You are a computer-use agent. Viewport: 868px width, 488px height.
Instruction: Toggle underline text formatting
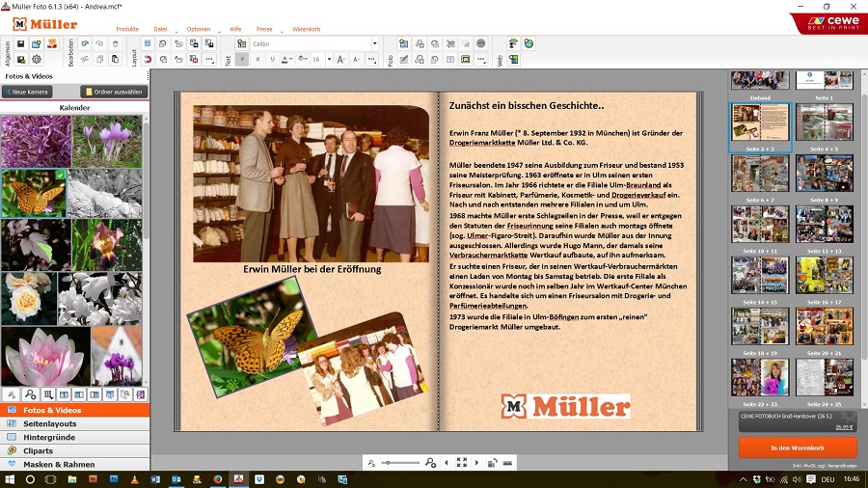pyautogui.click(x=273, y=60)
